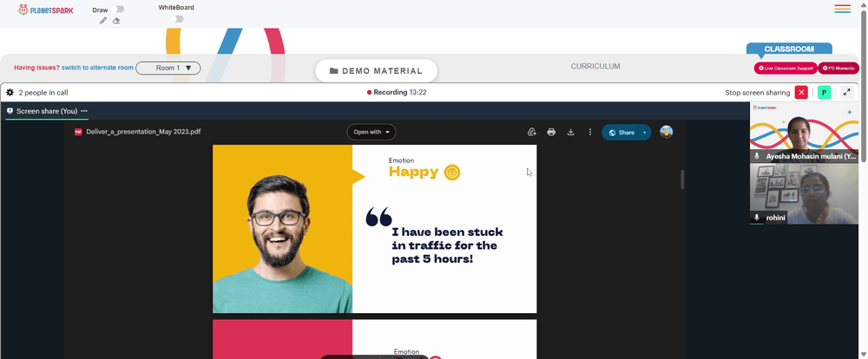Stop screen sharing with red X
This screenshot has width=868, height=359.
coord(801,93)
